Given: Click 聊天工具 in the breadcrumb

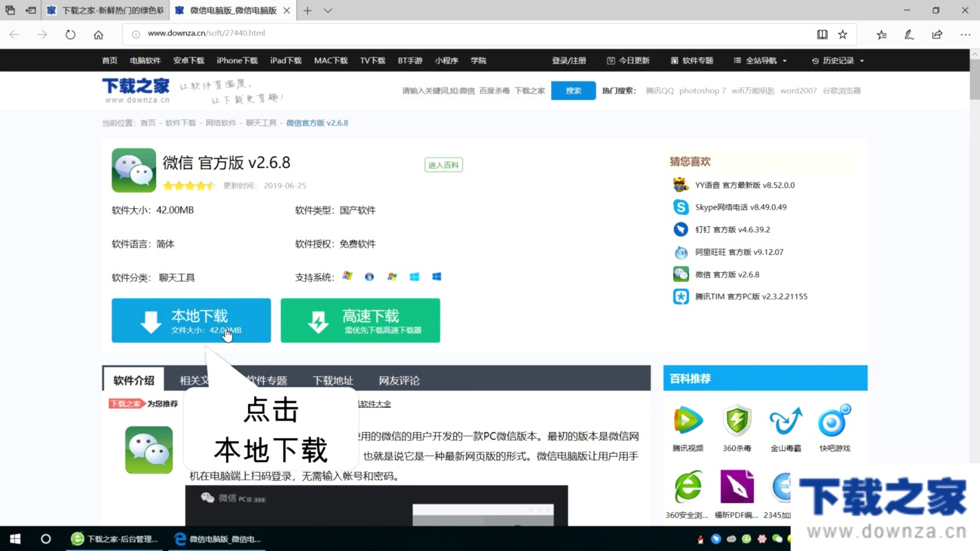Looking at the screenshot, I should point(261,123).
